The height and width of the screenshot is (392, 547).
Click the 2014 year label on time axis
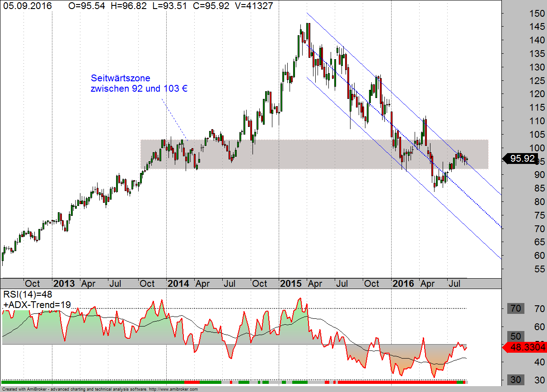tap(178, 284)
